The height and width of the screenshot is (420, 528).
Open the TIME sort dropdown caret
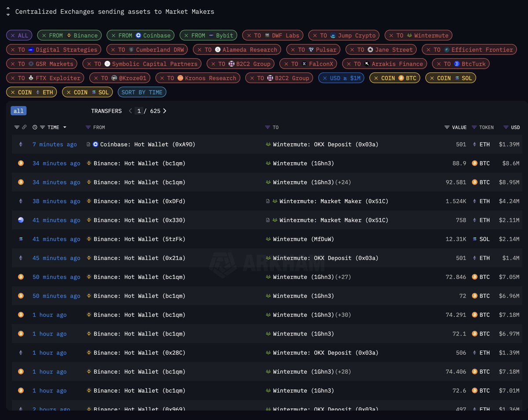coord(65,128)
